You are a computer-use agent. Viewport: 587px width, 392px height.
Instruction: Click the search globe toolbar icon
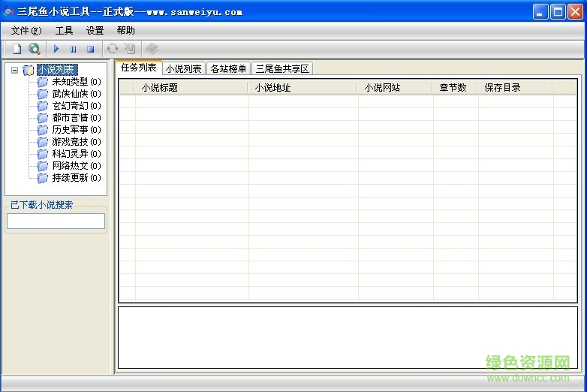35,49
